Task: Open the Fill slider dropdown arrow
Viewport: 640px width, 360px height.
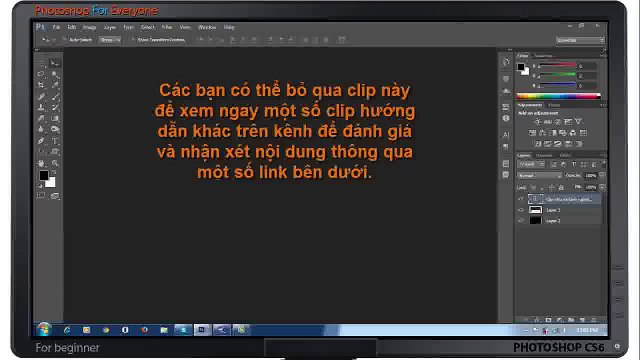Action: click(x=602, y=187)
